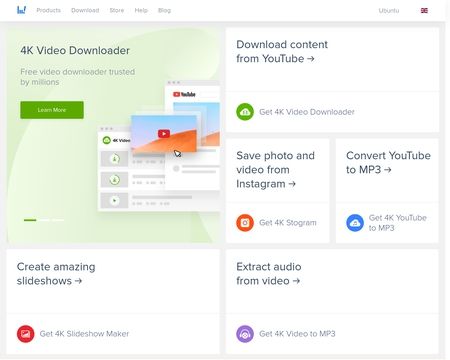Click orange 4K Stogram camera icon
Screen dimensions: 450x360
point(245,223)
